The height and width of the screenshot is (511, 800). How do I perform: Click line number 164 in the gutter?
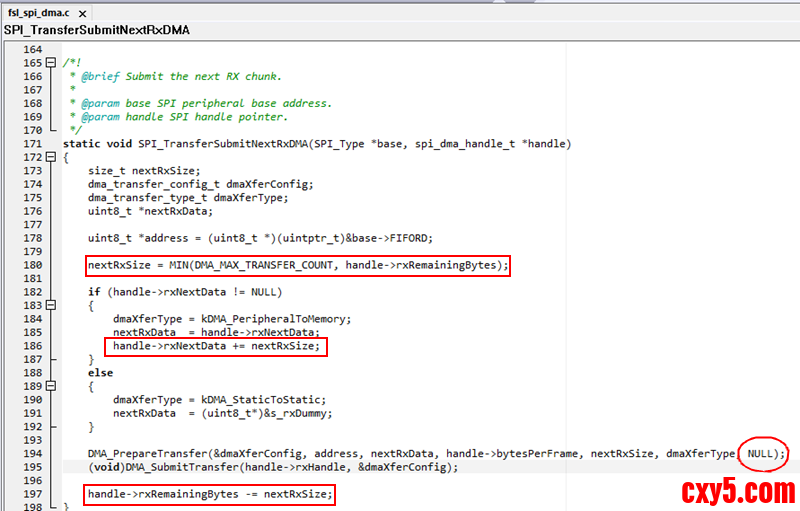tap(33, 49)
